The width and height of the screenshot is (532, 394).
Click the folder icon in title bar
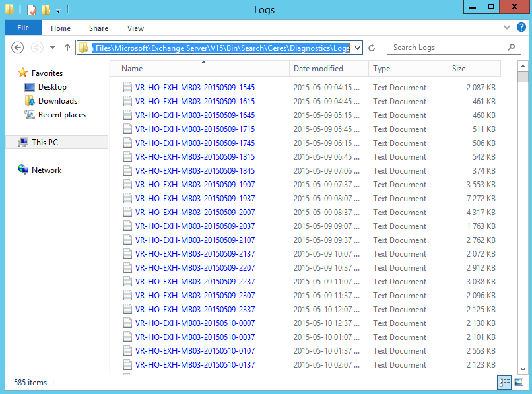(x=9, y=9)
